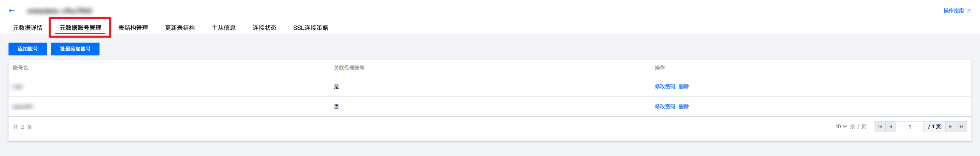Switch to 元数据详情 tab

point(28,28)
